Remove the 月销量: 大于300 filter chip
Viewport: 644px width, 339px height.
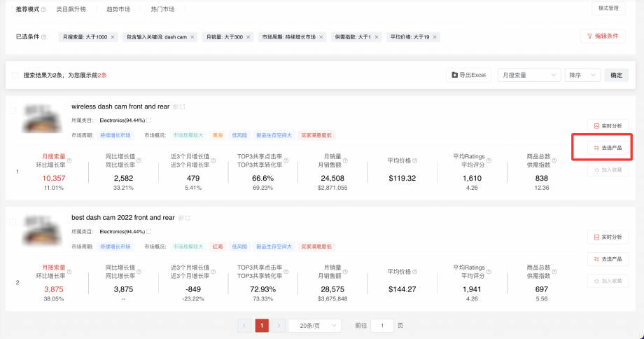[x=248, y=37]
